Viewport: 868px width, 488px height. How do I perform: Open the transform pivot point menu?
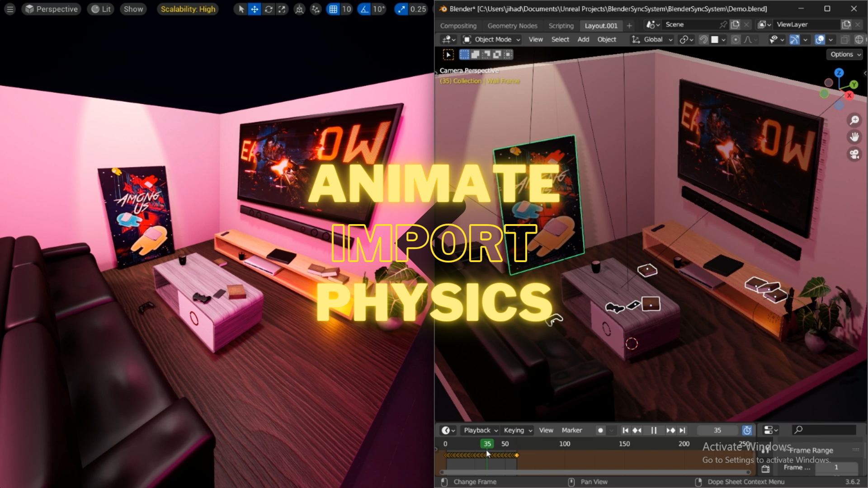click(x=686, y=40)
